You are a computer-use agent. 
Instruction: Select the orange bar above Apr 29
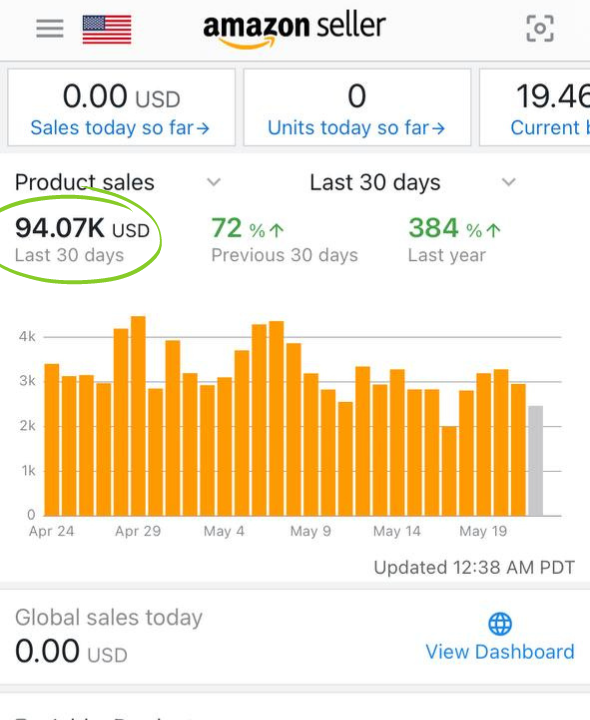pyautogui.click(x=138, y=416)
